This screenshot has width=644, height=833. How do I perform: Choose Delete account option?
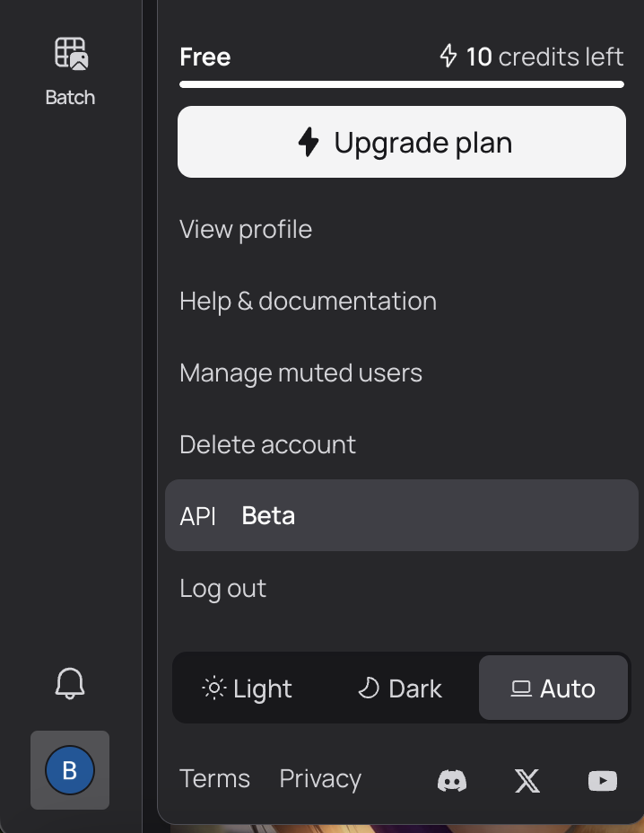(x=267, y=444)
